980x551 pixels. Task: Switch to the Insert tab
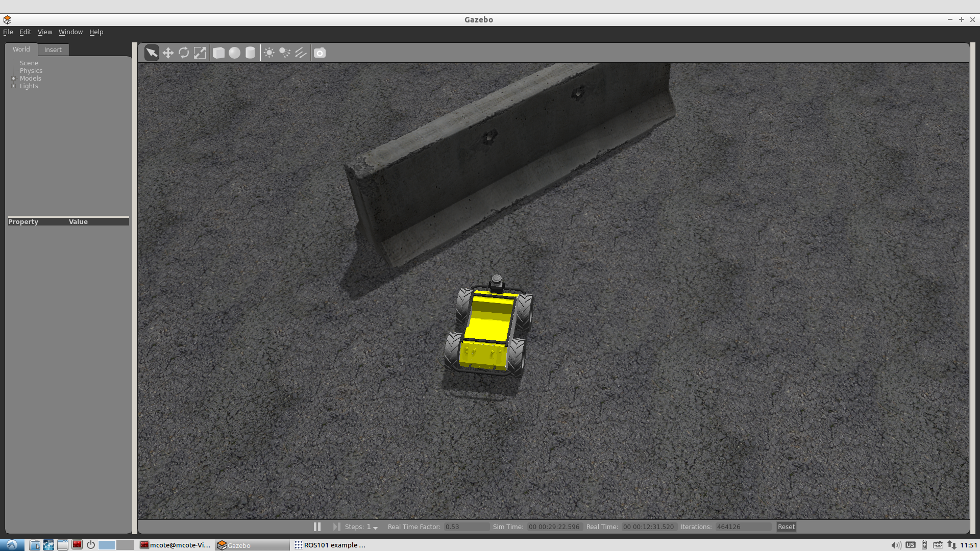point(53,49)
